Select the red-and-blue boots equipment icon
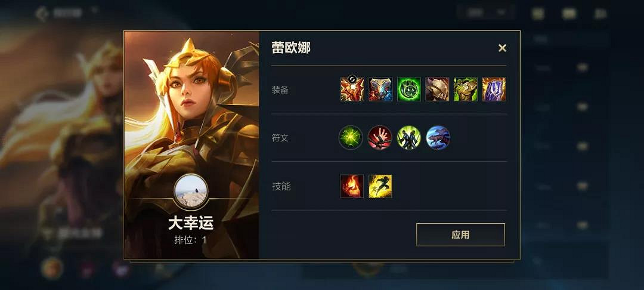 380,89
